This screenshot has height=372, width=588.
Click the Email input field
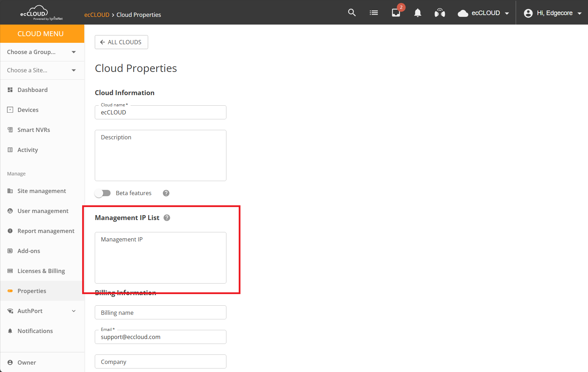160,337
